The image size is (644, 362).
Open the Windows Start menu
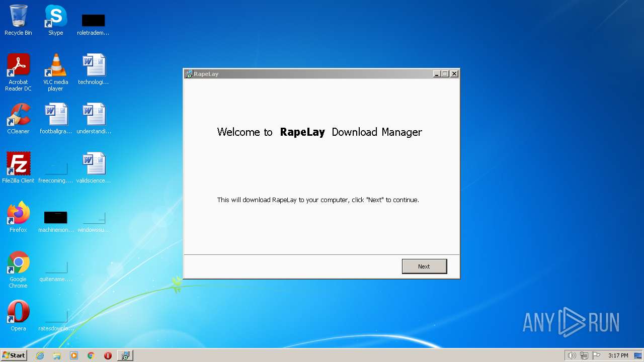(14, 355)
